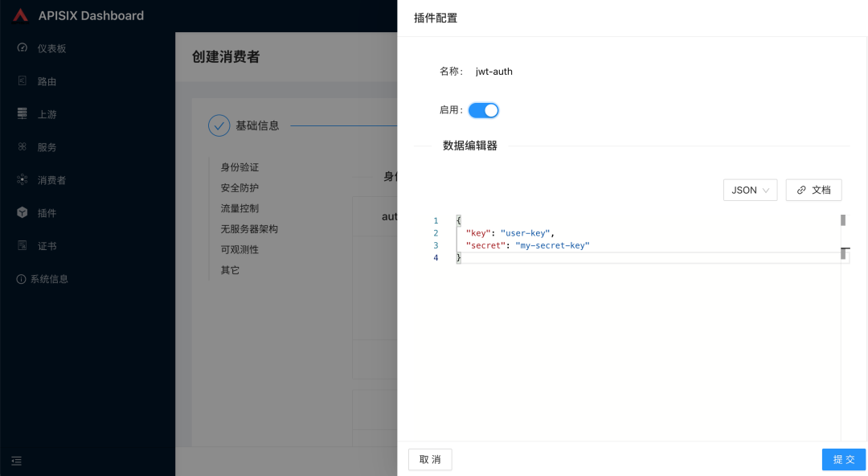This screenshot has height=476, width=868.
Task: Open the 证书 menu item
Action: [47, 246]
